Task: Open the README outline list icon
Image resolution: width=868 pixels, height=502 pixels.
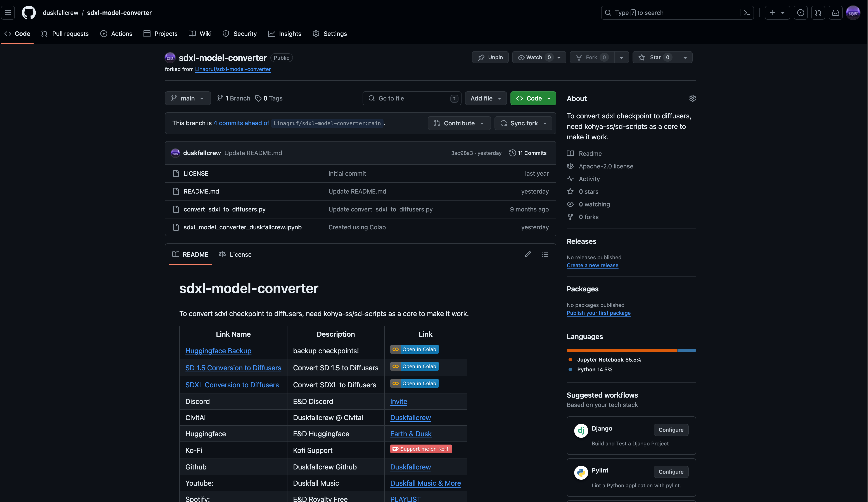Action: pos(545,254)
